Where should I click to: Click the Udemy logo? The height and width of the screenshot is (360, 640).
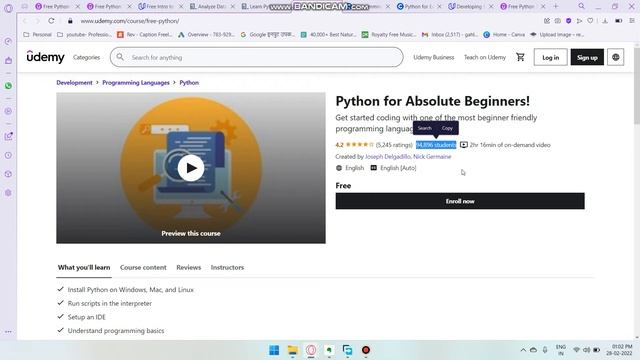coord(45,57)
